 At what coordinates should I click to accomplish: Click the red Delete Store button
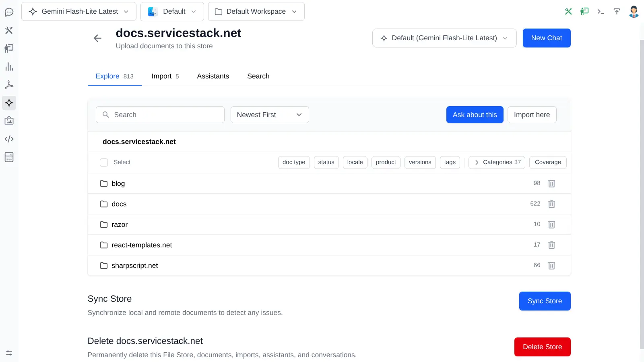pyautogui.click(x=542, y=347)
